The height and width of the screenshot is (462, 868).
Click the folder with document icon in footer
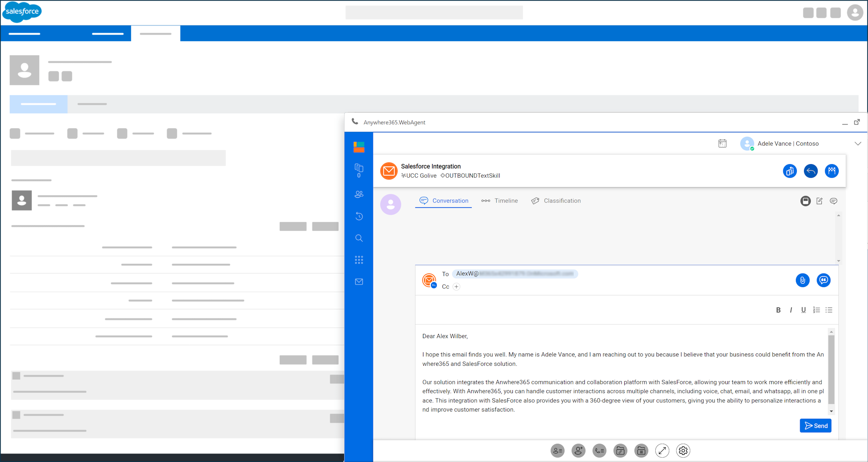point(641,451)
